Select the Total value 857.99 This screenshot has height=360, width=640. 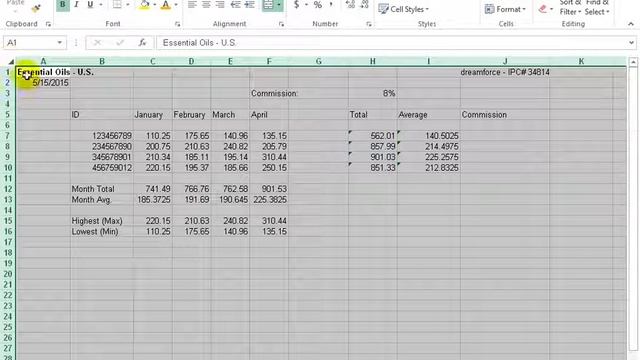[373, 147]
